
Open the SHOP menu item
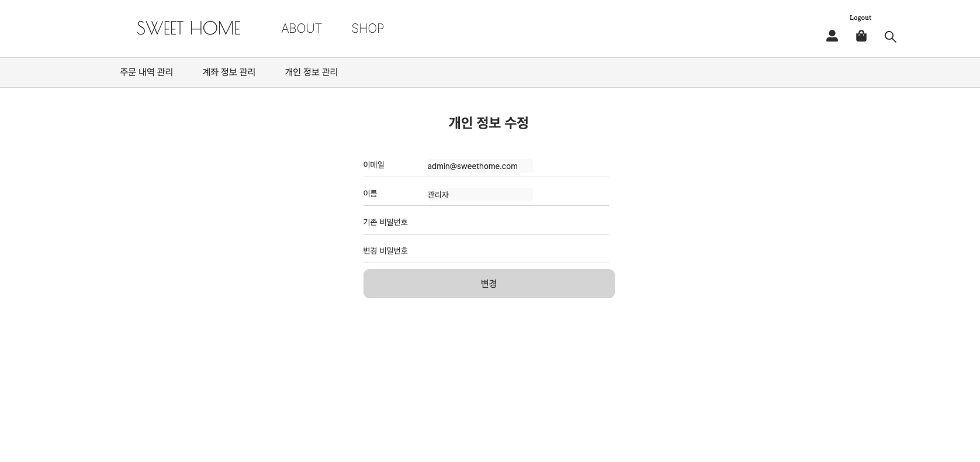point(368,28)
